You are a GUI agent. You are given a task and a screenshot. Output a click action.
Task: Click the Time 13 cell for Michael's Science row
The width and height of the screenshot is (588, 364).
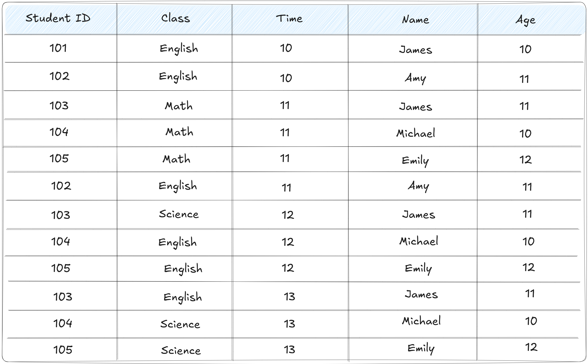(x=289, y=324)
